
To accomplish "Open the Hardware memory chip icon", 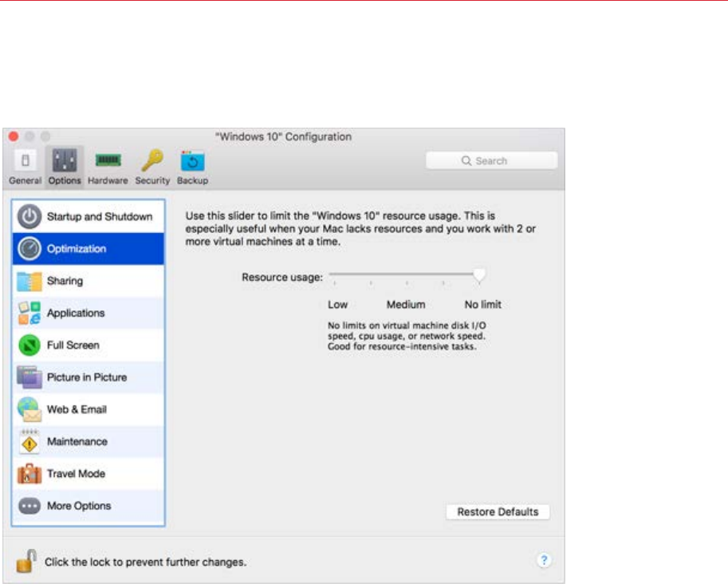I will pyautogui.click(x=108, y=160).
